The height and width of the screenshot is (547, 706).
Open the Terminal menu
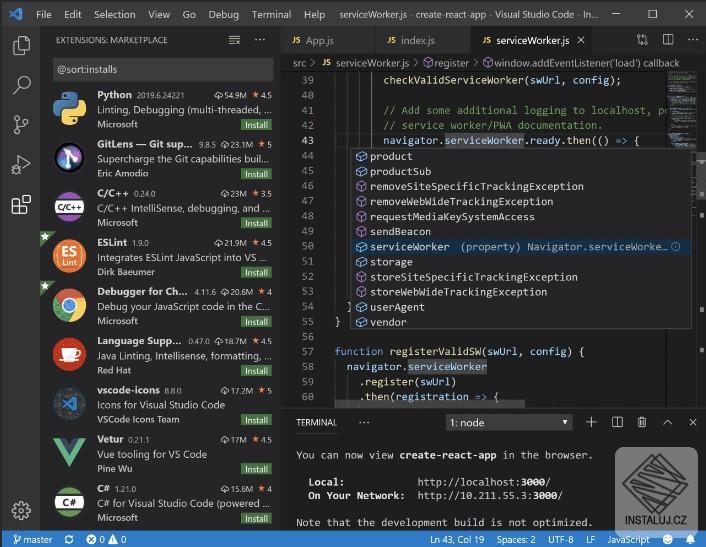click(272, 14)
